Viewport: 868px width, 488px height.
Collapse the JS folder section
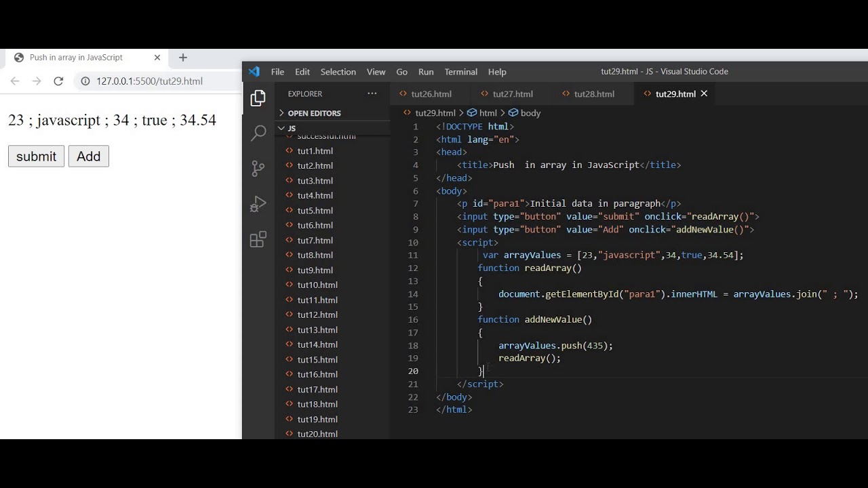pyautogui.click(x=292, y=128)
